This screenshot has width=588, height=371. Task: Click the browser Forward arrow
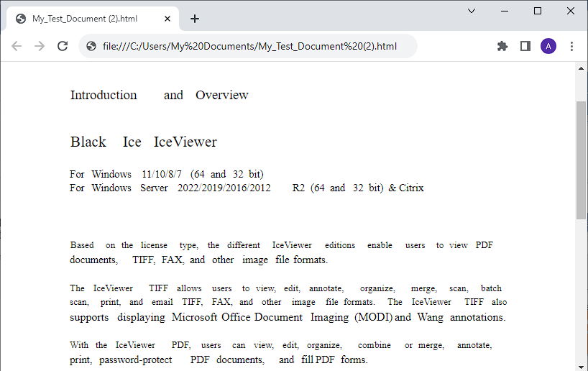point(40,46)
